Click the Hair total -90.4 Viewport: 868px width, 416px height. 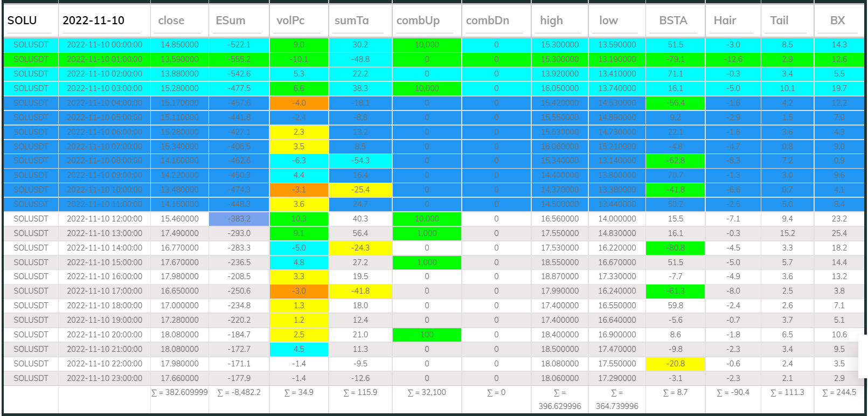[x=733, y=392]
